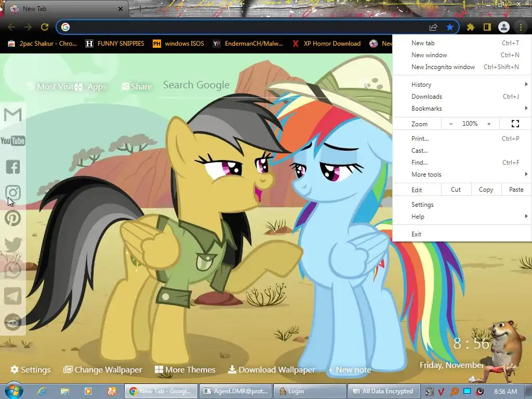The width and height of the screenshot is (532, 399).
Task: Click the three-dot Chrome menu button
Action: (521, 27)
